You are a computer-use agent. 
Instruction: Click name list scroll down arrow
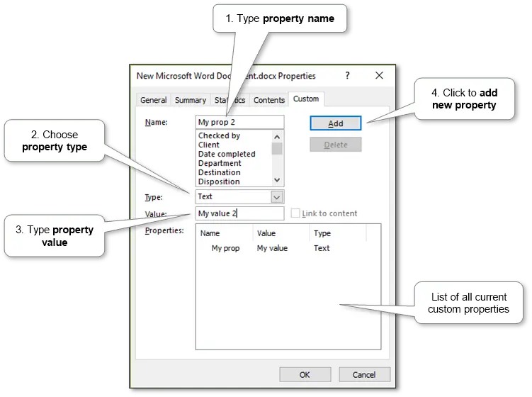(x=277, y=180)
